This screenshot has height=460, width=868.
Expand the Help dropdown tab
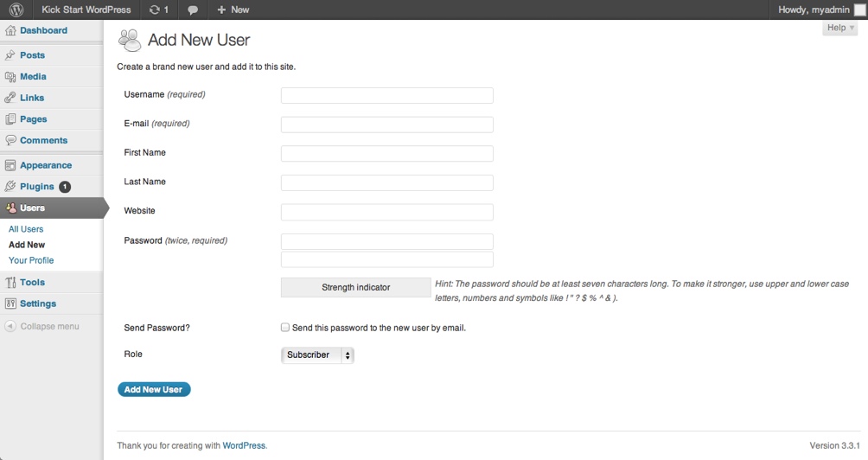(839, 29)
